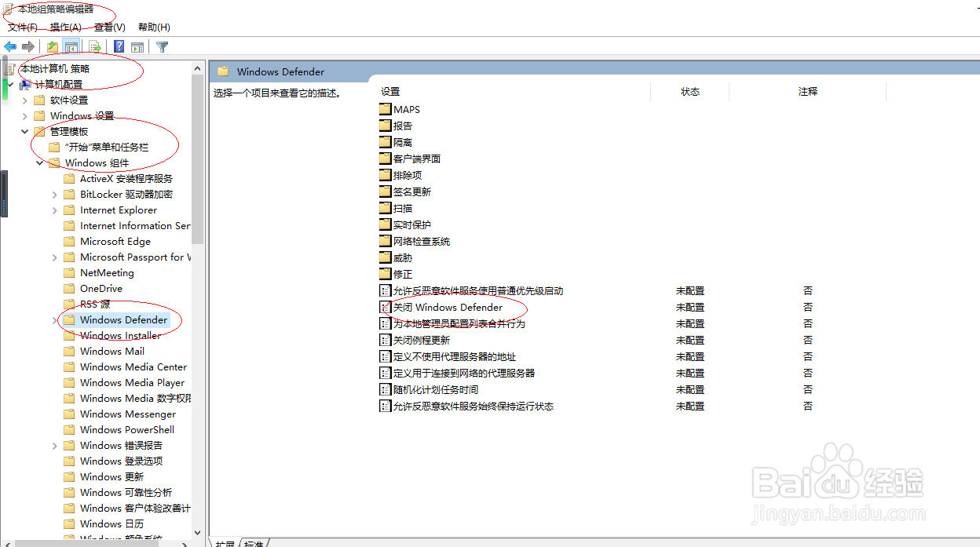The image size is (980, 547).
Task: Click the 客户端界面 folder icon
Action: pos(385,159)
